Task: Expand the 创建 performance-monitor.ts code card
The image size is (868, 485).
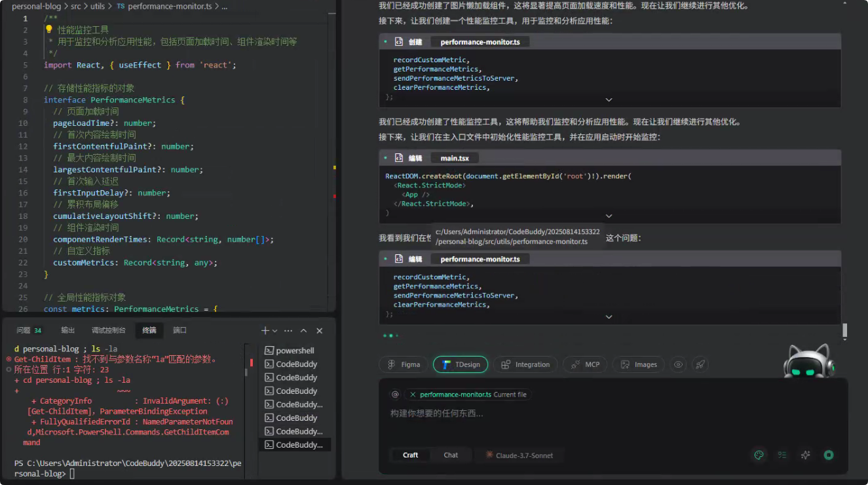Action: [609, 100]
